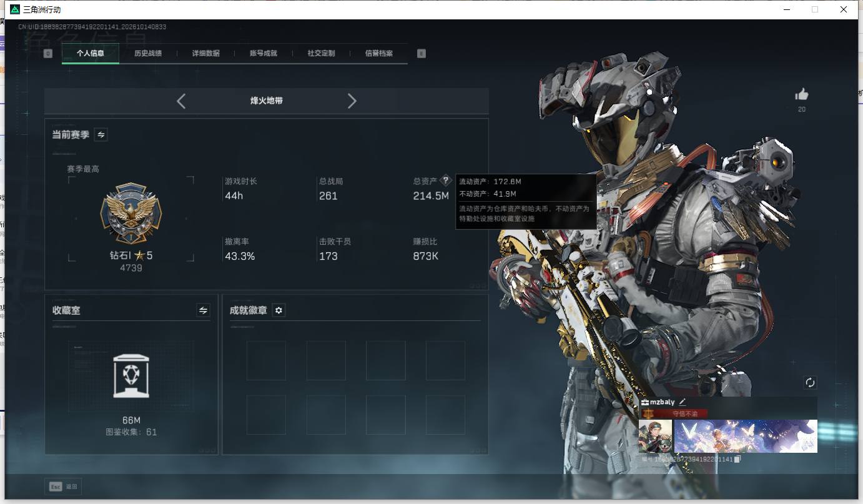The image size is (863, 504).
Task: Click the question mark beside 总资产
Action: (x=445, y=180)
